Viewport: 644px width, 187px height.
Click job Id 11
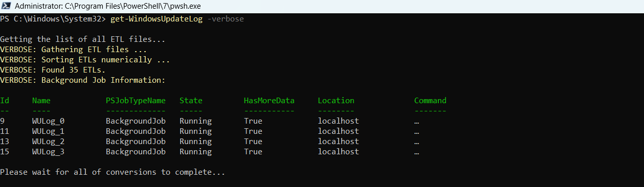(5, 131)
